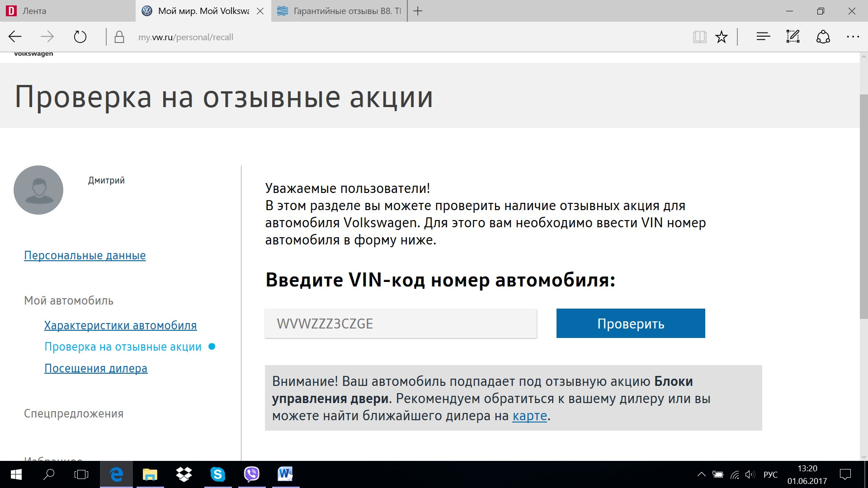
Task: Open the карте link
Action: coord(529,416)
